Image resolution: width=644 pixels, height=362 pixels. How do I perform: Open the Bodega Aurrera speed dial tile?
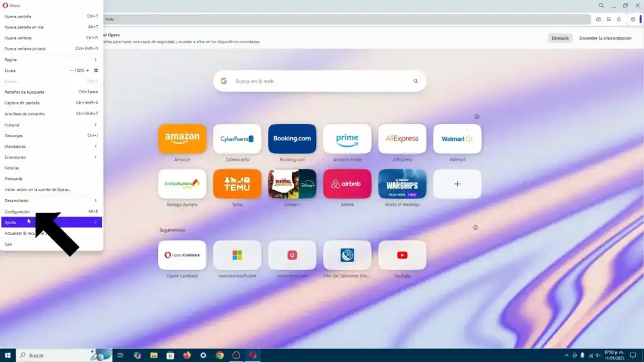(x=182, y=184)
